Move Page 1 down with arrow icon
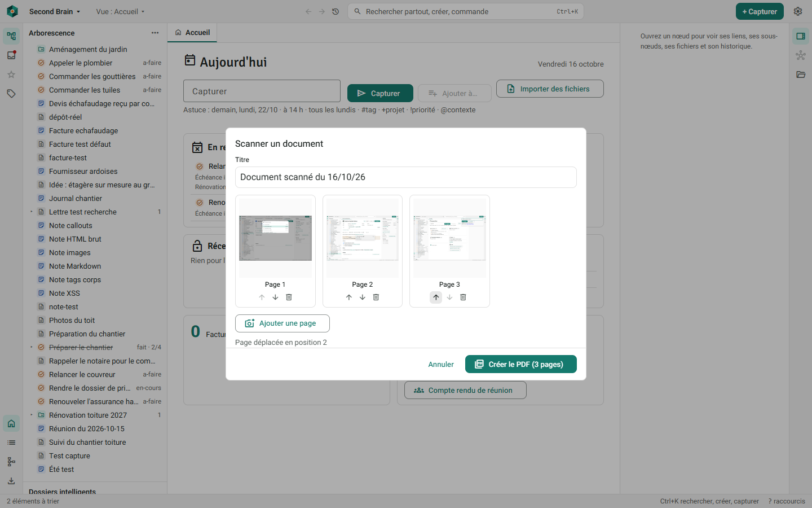Screen dimensions: 812x508 pyautogui.click(x=275, y=297)
